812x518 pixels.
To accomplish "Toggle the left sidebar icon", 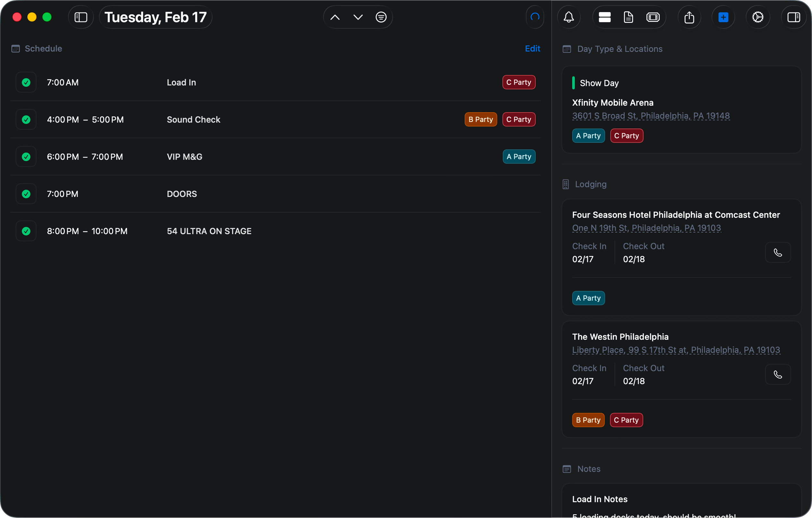I will [81, 17].
